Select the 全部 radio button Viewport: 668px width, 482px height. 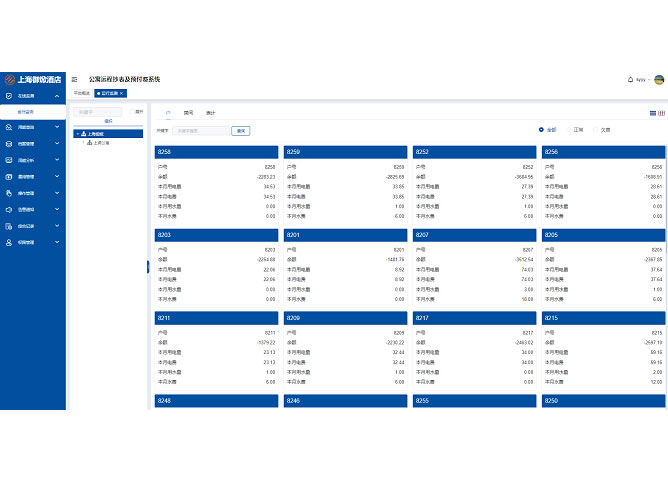541,130
